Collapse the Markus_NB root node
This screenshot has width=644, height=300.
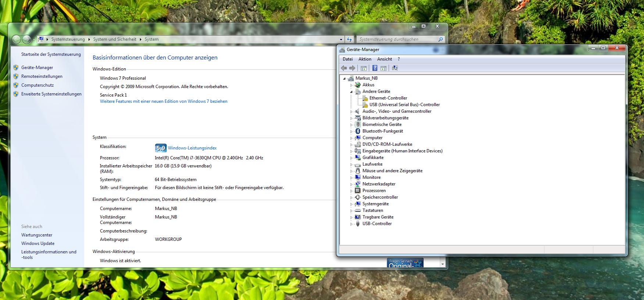tap(344, 79)
